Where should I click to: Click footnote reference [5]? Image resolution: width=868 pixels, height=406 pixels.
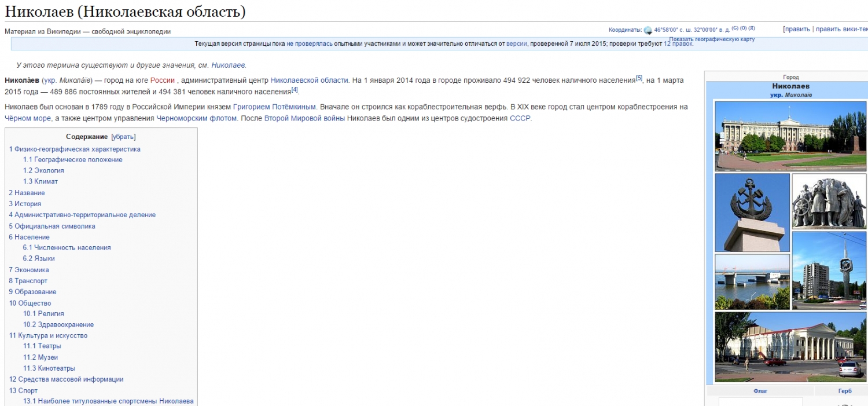click(x=639, y=78)
